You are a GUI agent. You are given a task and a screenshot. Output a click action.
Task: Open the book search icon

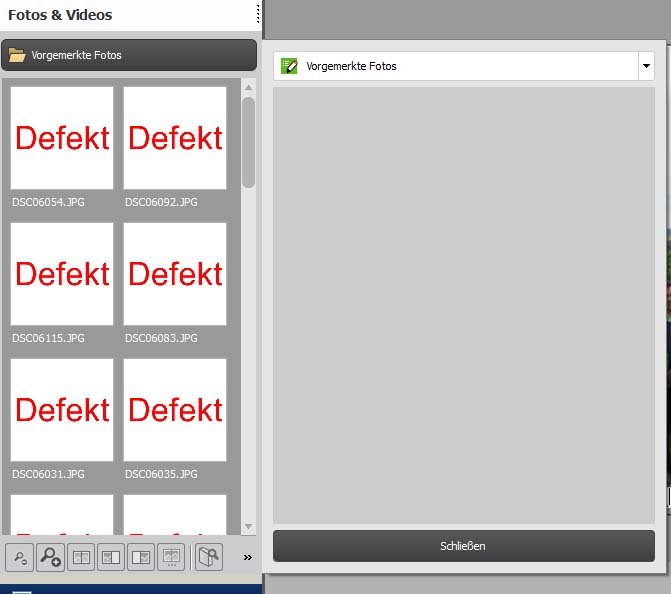(x=209, y=557)
